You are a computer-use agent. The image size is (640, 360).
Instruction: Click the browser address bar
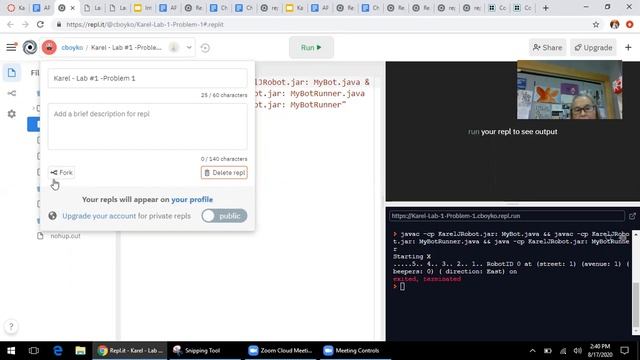(x=322, y=24)
